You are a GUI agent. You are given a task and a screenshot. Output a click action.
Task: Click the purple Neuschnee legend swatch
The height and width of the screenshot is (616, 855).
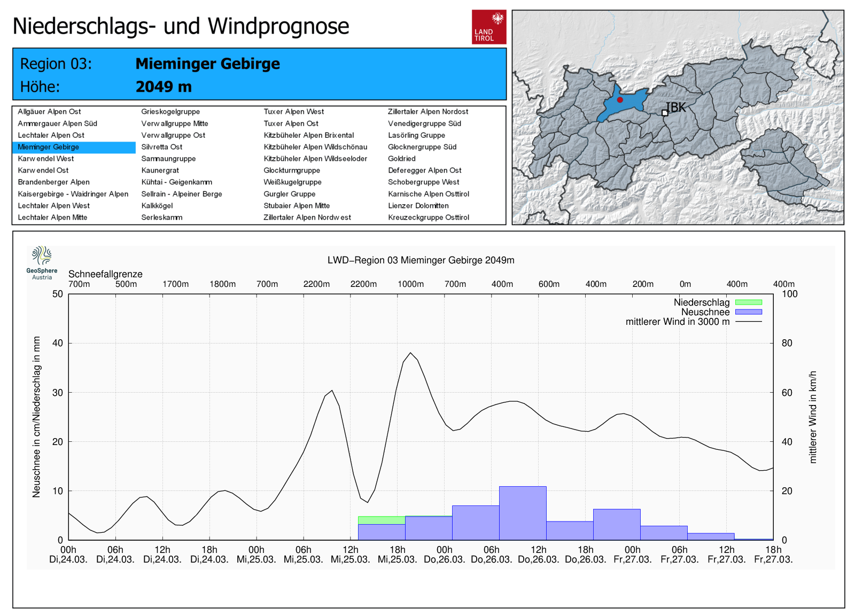pos(749,312)
